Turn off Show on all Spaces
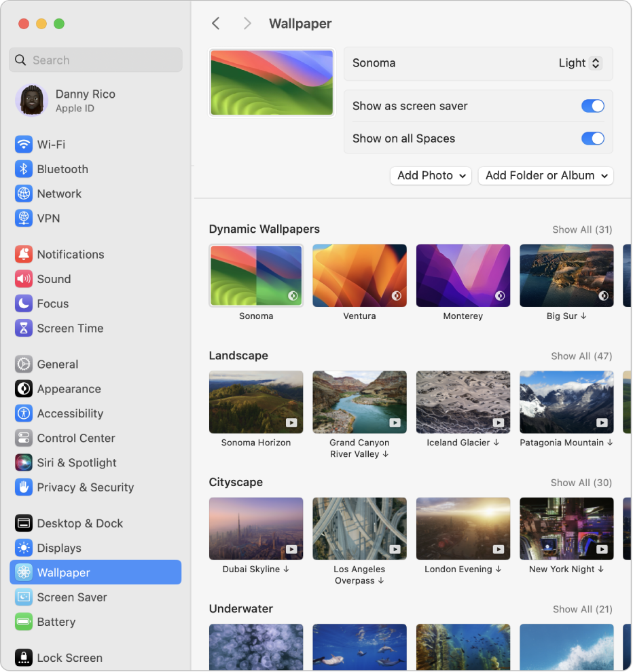Viewport: 633px width, 672px height. pyautogui.click(x=592, y=138)
